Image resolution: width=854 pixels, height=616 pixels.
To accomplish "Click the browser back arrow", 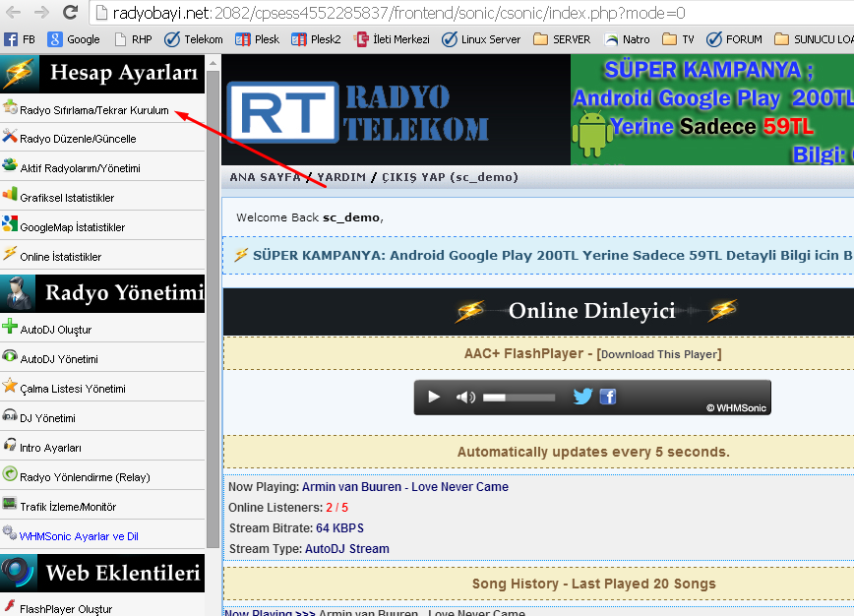I will point(13,12).
